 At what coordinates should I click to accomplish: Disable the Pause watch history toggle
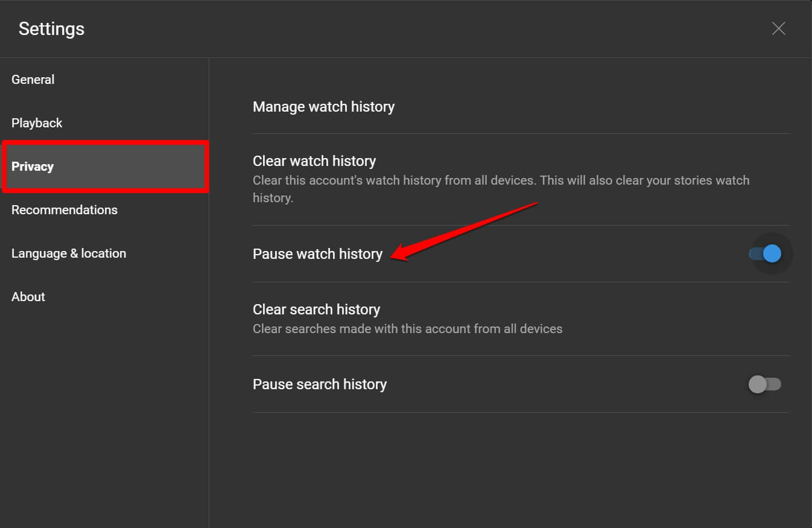point(765,253)
